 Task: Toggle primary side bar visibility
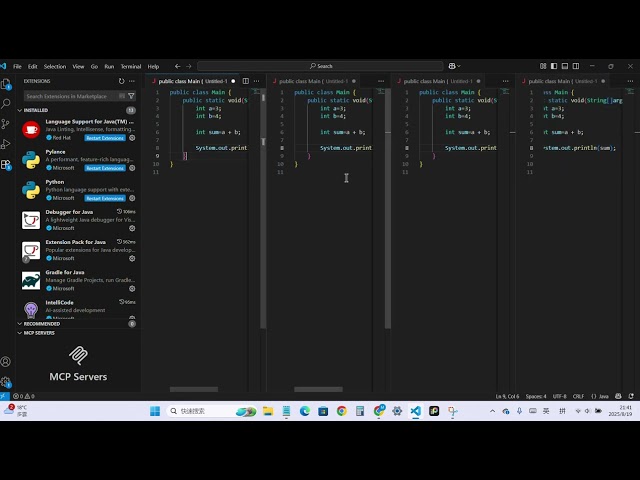click(x=554, y=66)
